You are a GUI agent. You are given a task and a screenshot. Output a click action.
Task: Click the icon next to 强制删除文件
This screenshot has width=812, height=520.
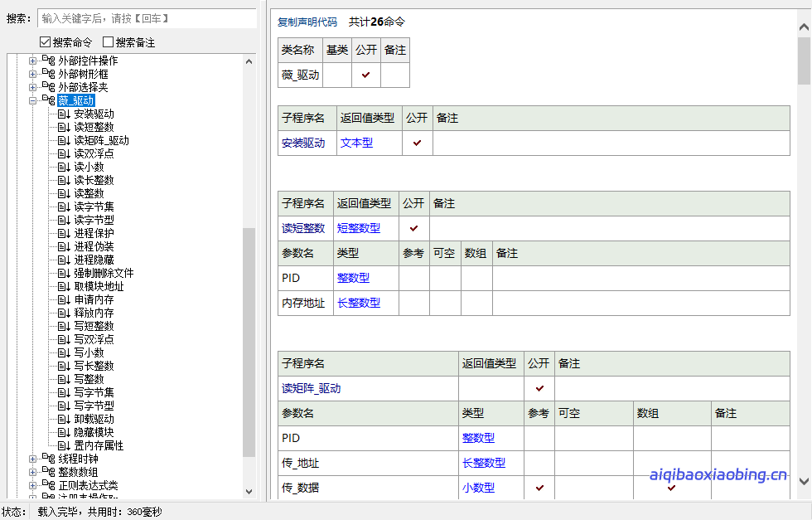[64, 273]
